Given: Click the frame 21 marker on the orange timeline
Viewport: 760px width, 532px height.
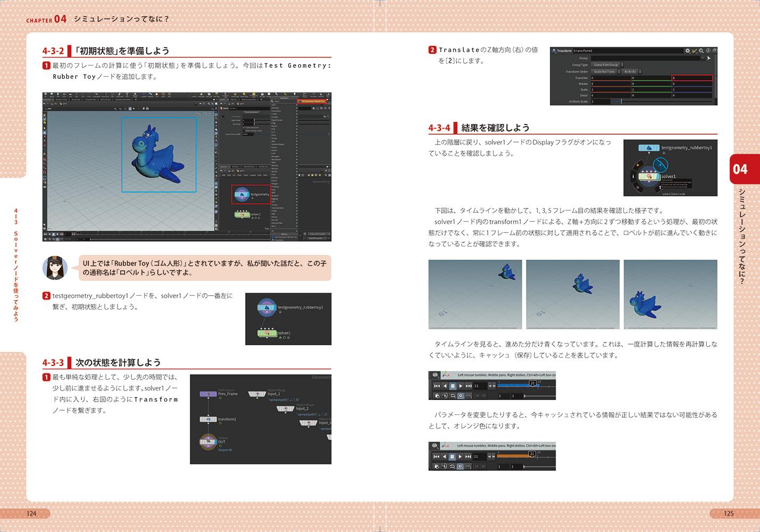Looking at the screenshot, I should click(x=532, y=454).
